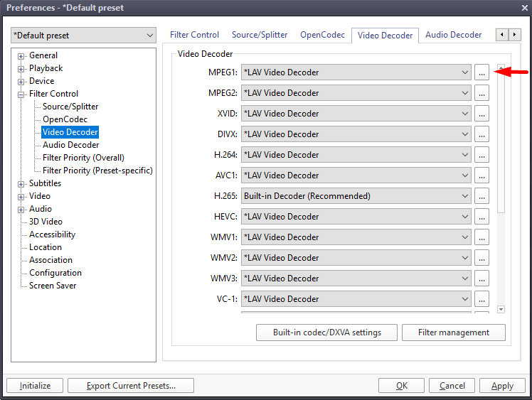
Task: Select 3D Video in the tree
Action: coord(46,222)
